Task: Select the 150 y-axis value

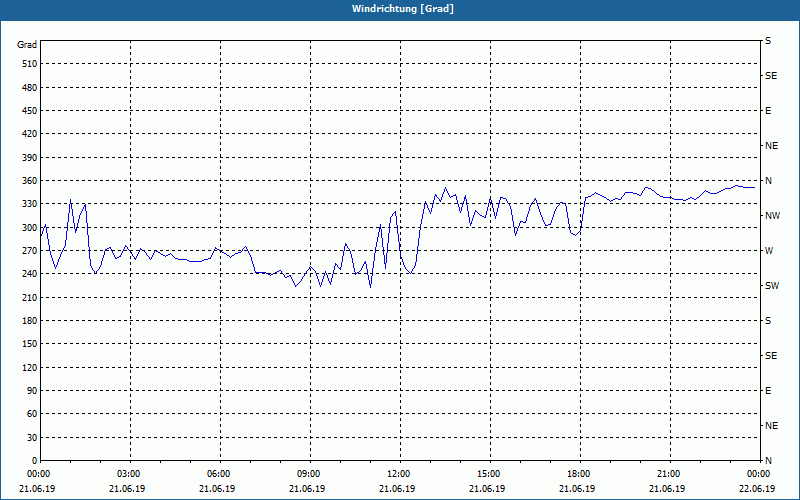Action: point(30,344)
